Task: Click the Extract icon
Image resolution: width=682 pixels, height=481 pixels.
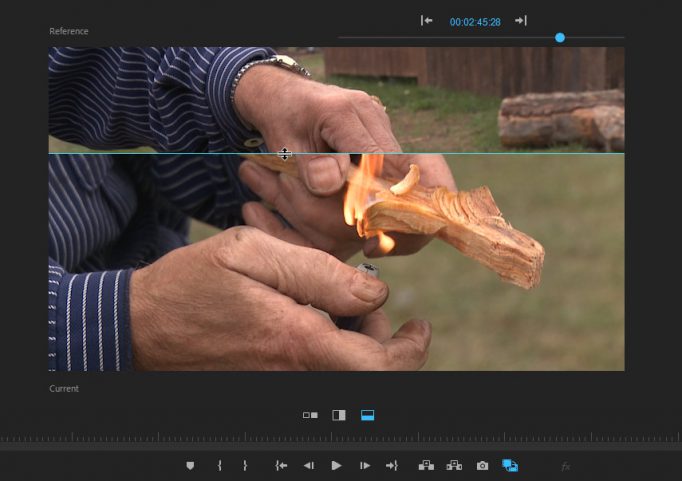Action: pos(454,466)
